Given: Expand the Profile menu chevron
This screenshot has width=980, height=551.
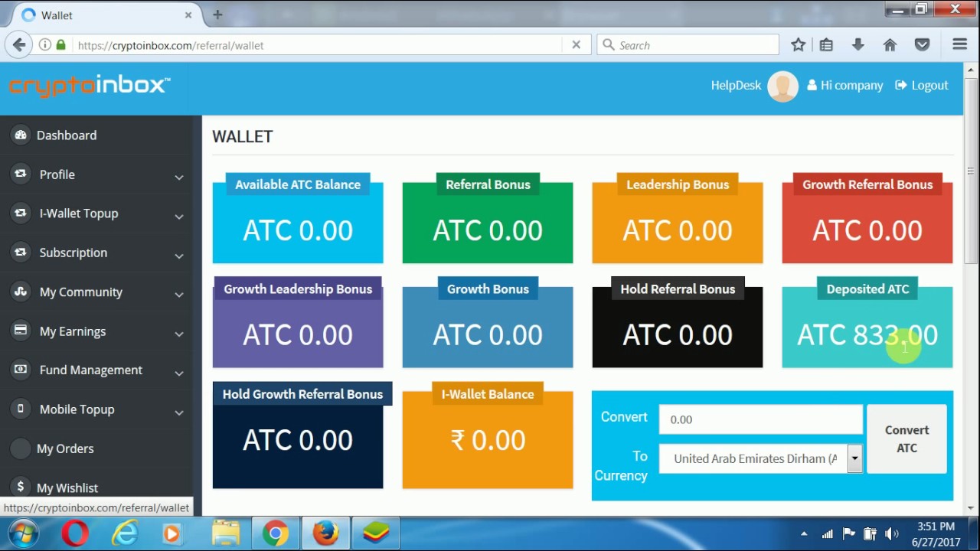Looking at the screenshot, I should pos(178,177).
